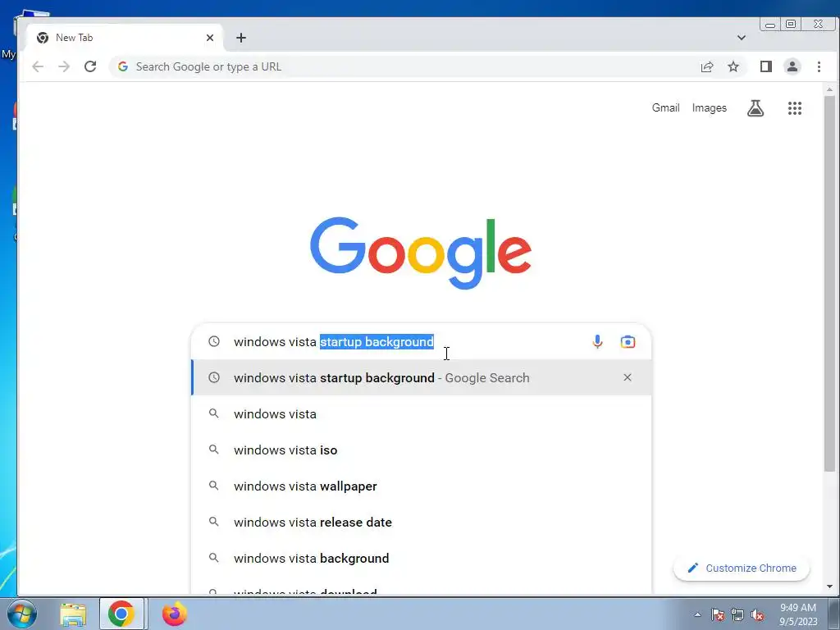The image size is (840, 630).
Task: Open Google Images link
Action: [710, 107]
